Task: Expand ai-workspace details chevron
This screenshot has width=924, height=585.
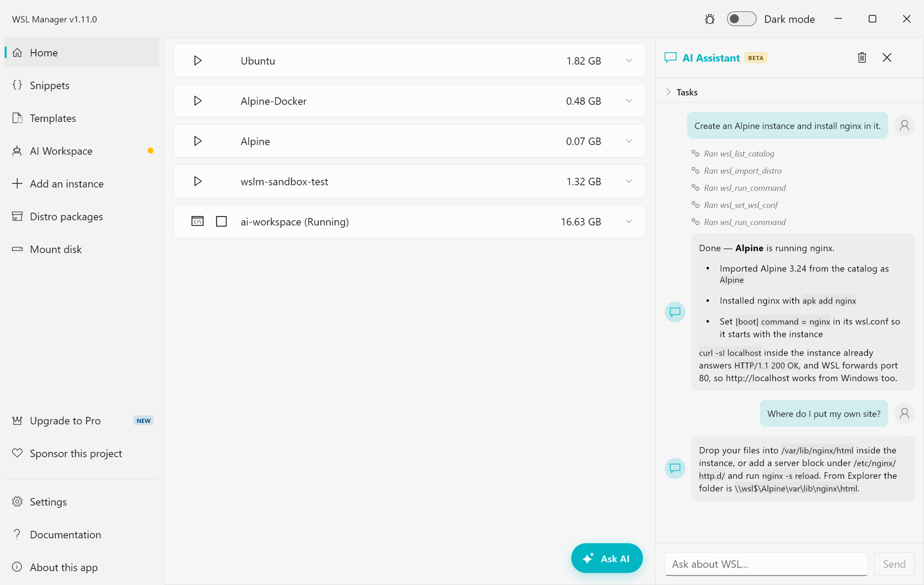Action: pyautogui.click(x=628, y=221)
